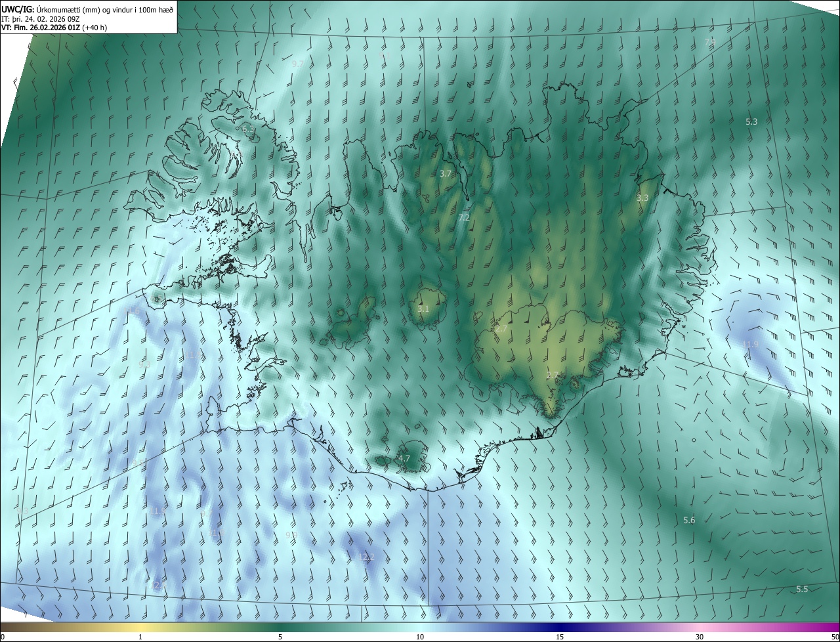Image resolution: width=840 pixels, height=642 pixels.
Task: Click the 12.2 value south of Iceland
Action: point(366,557)
